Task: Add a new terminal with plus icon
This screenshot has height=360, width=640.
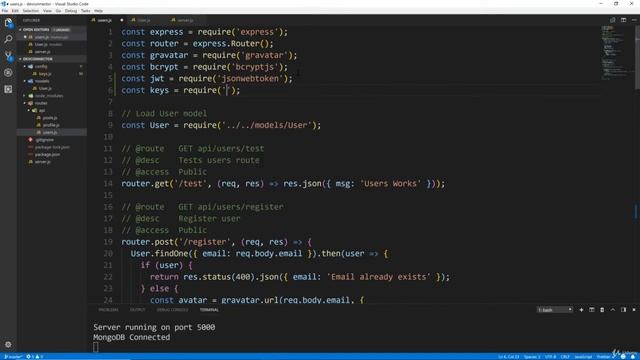Action: click(x=581, y=310)
